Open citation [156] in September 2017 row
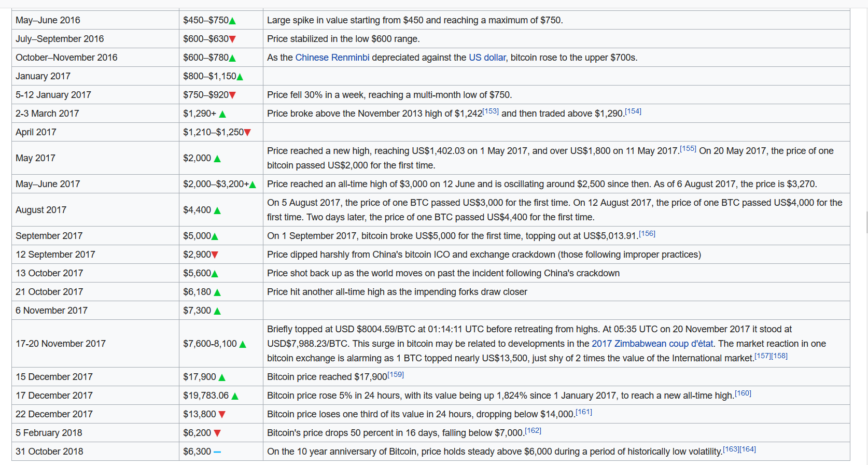The image size is (868, 465). pyautogui.click(x=647, y=234)
